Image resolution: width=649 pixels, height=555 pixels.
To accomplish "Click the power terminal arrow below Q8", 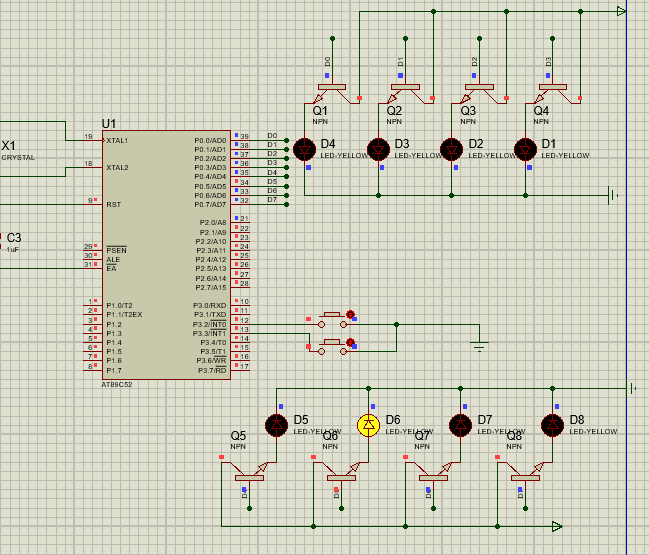I will pos(557,526).
